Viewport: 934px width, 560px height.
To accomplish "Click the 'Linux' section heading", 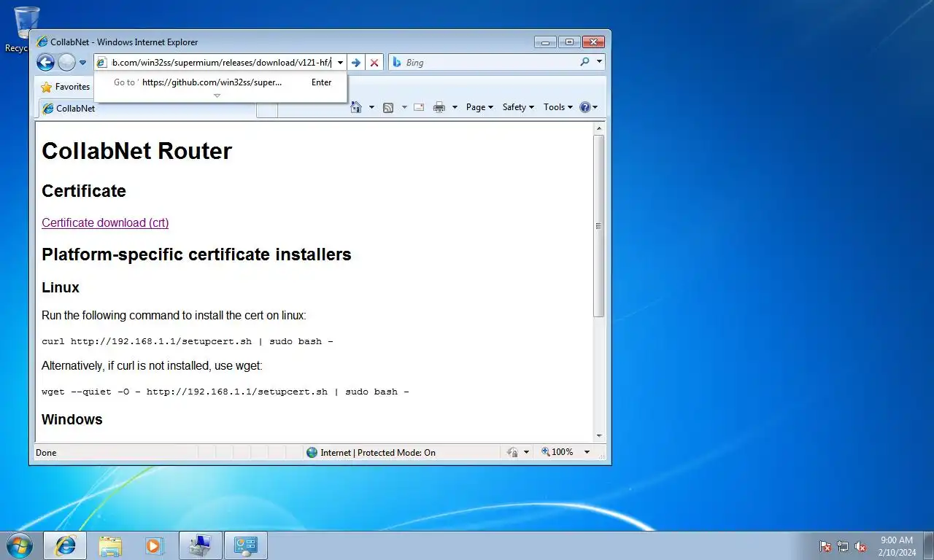I will tap(61, 287).
